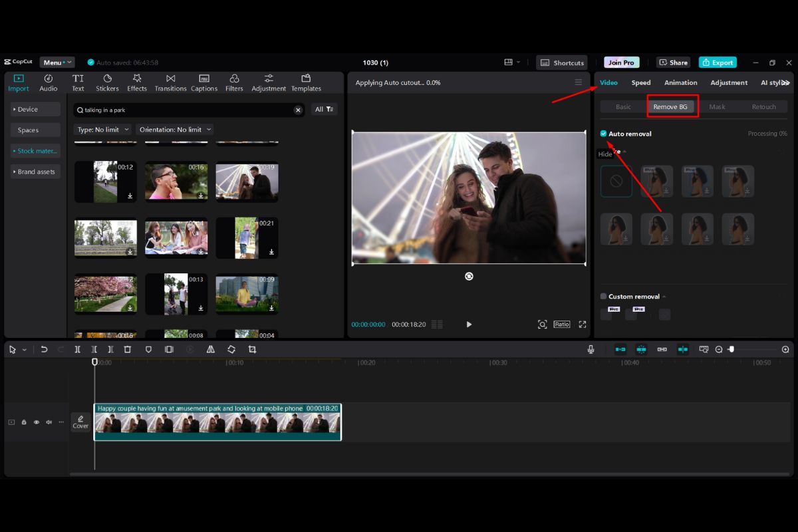Click the Export button
Image resolution: width=798 pixels, height=532 pixels.
click(x=718, y=63)
